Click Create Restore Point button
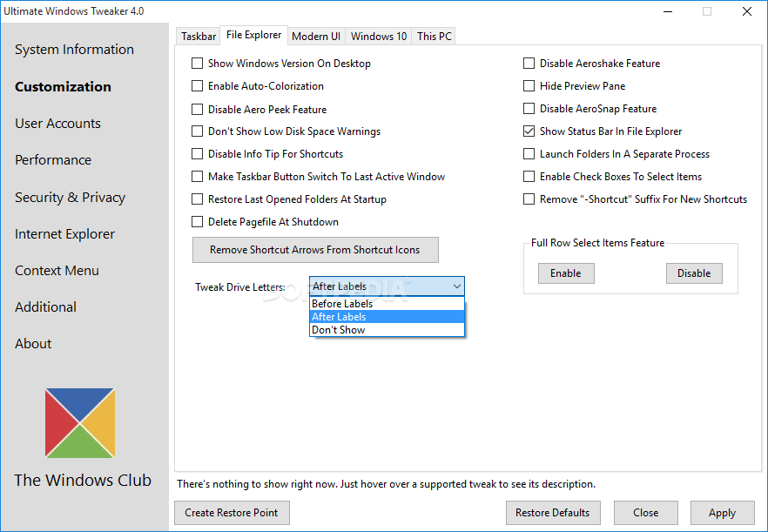Screen dimensions: 768x532 click(232, 513)
